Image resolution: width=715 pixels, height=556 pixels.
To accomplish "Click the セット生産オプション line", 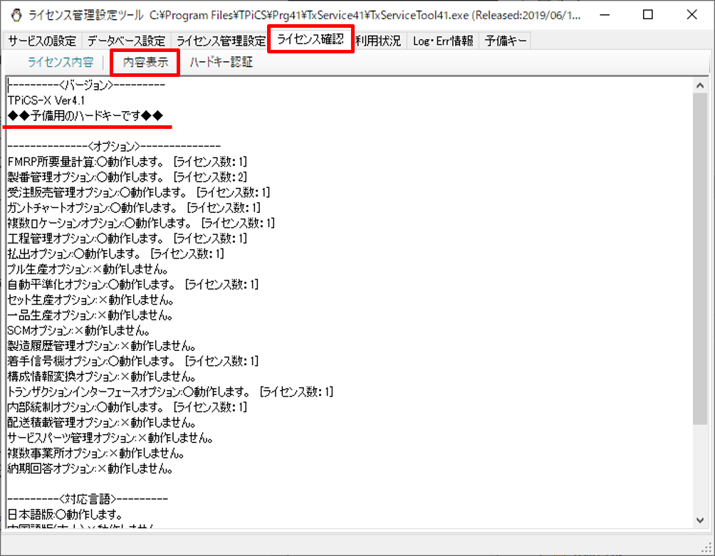I will click(90, 300).
